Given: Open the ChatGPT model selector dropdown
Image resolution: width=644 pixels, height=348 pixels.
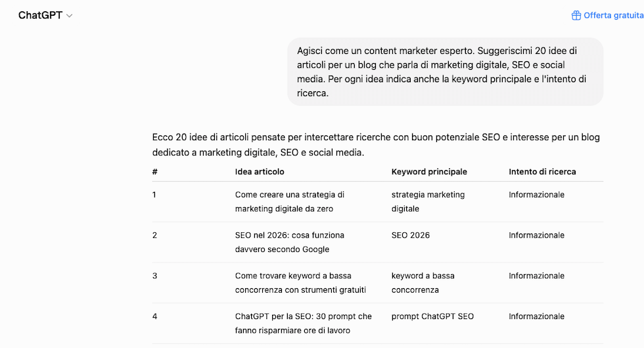Looking at the screenshot, I should [45, 15].
